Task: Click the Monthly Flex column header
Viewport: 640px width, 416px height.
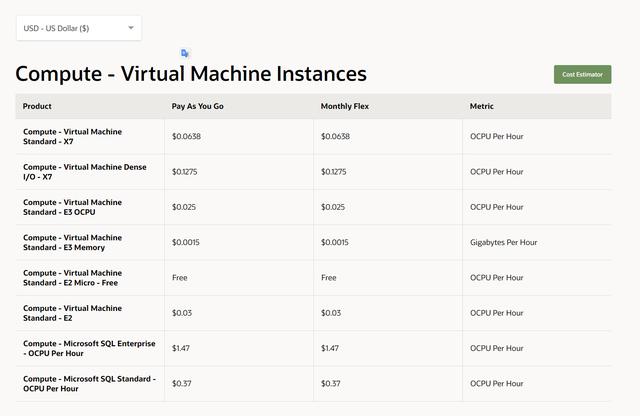Action: point(344,106)
